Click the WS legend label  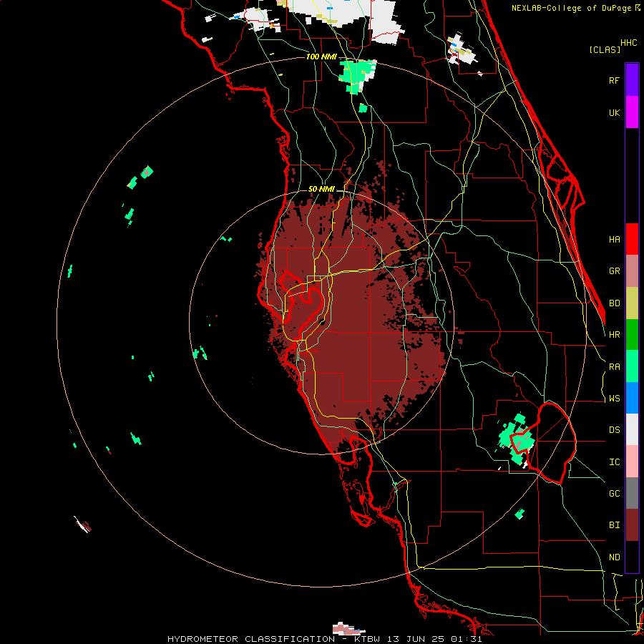(614, 399)
